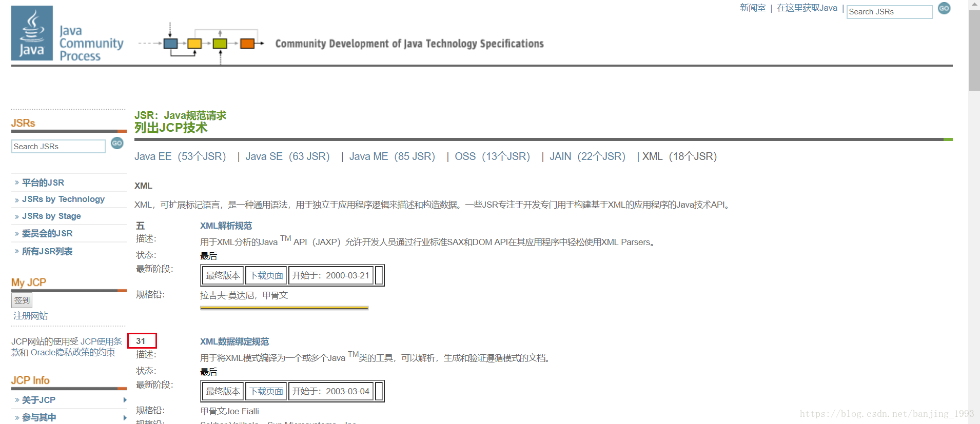Open the 新闻室 link

[753, 8]
